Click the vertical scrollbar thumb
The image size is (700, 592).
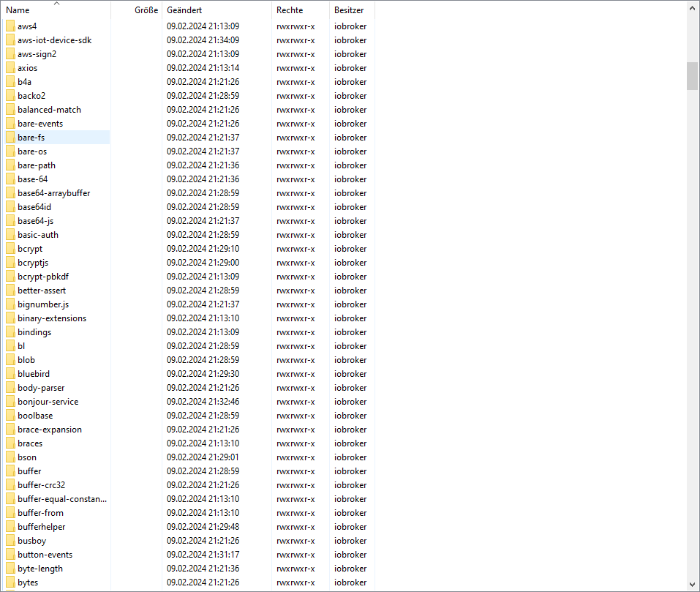pos(692,76)
